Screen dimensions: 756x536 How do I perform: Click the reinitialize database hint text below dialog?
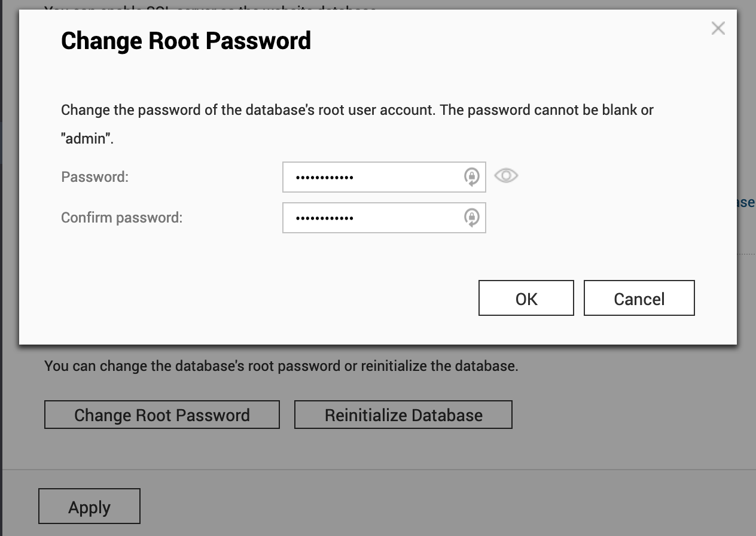281,366
